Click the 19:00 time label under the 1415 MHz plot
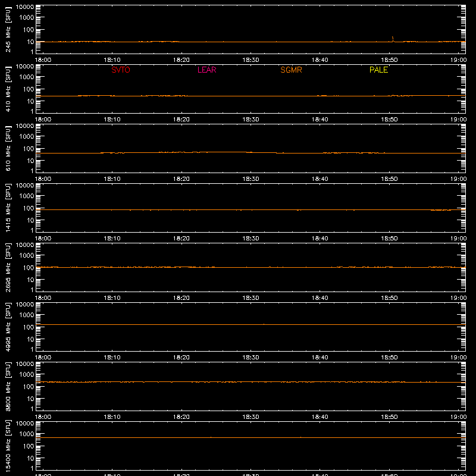This screenshot has width=476, height=476. click(458, 239)
